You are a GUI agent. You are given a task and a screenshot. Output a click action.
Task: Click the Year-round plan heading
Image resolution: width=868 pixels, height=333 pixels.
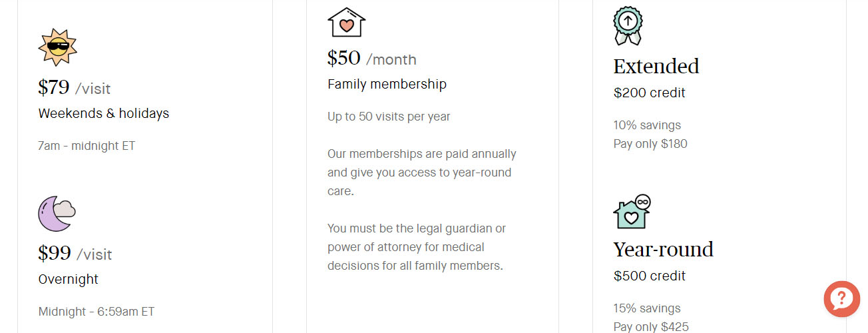pyautogui.click(x=663, y=249)
